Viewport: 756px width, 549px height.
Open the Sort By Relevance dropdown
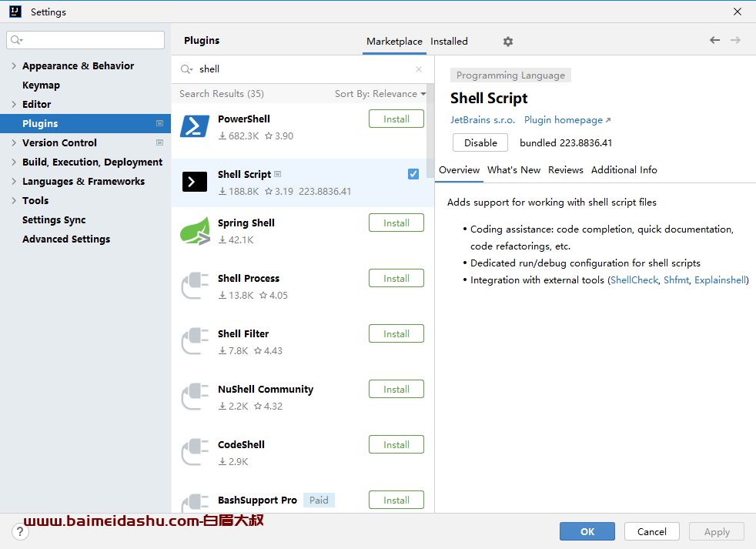tap(380, 94)
